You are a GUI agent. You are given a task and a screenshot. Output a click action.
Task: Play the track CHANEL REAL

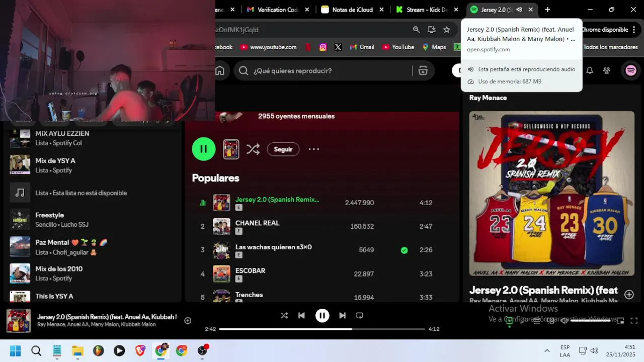[257, 223]
